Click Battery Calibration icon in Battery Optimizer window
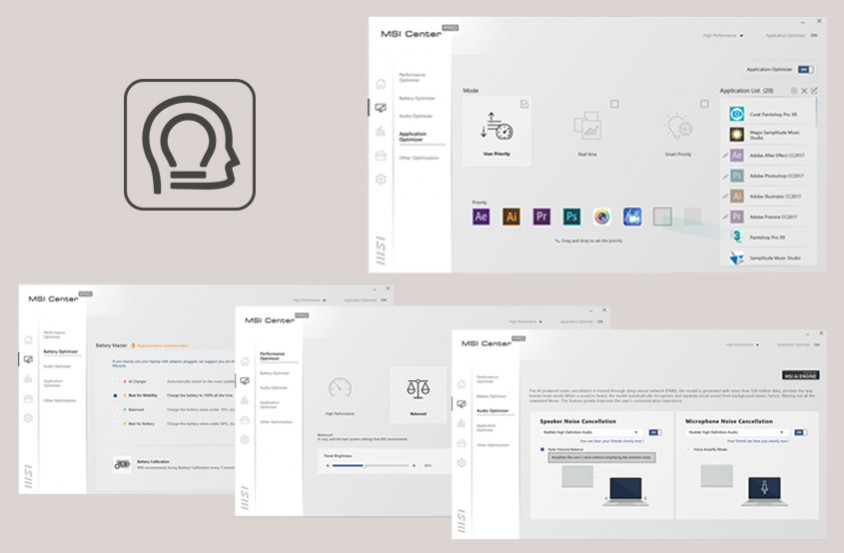 coord(122,464)
